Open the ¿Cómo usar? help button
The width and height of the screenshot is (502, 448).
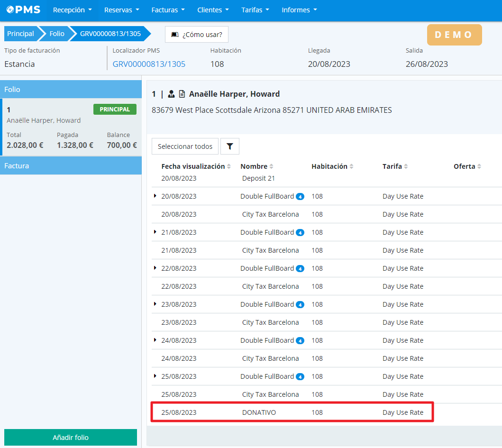click(197, 35)
